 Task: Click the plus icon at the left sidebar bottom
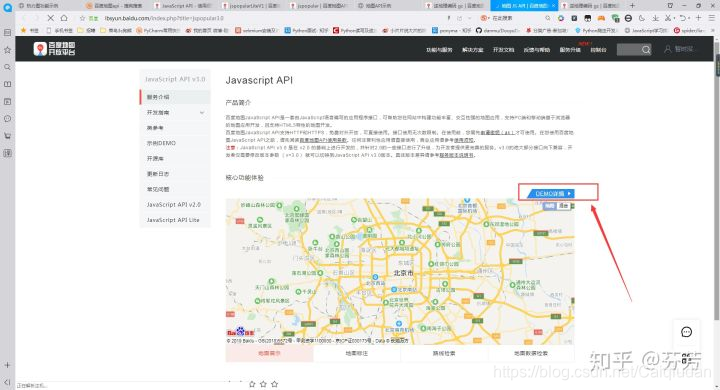click(x=7, y=365)
